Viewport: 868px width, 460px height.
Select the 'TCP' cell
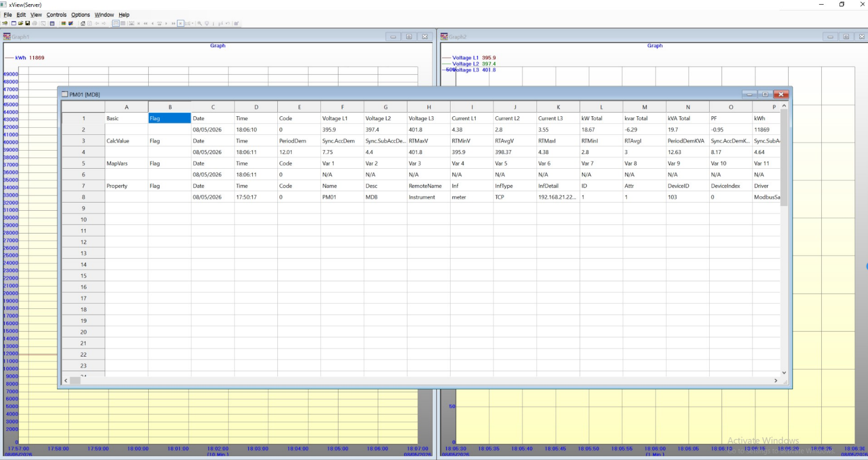coord(515,197)
